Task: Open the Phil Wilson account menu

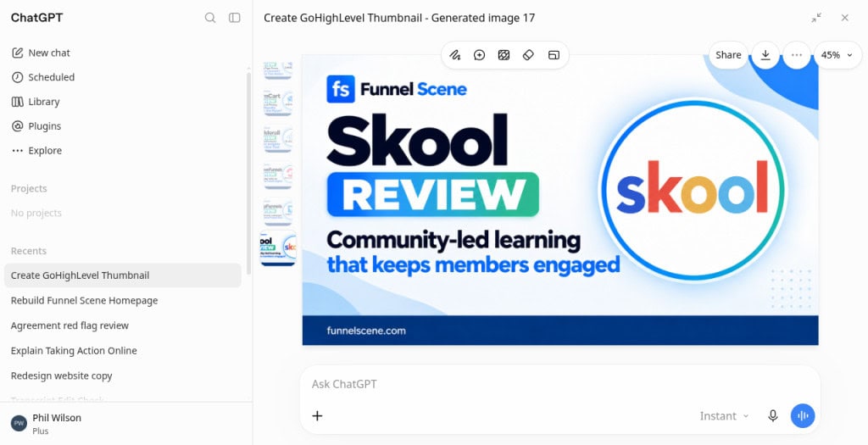Action: pos(125,424)
